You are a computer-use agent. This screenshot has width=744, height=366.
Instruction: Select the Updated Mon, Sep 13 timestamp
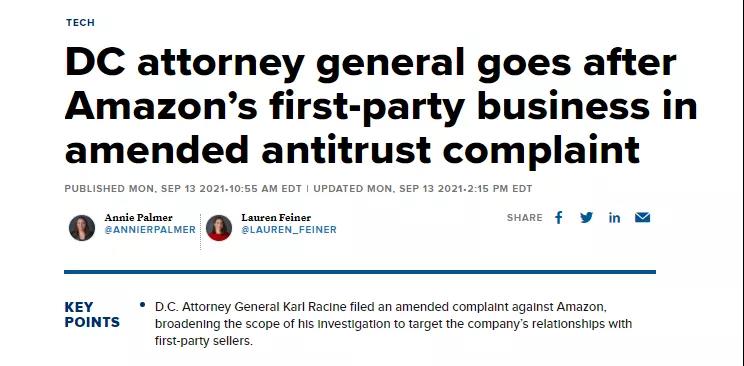[423, 188]
